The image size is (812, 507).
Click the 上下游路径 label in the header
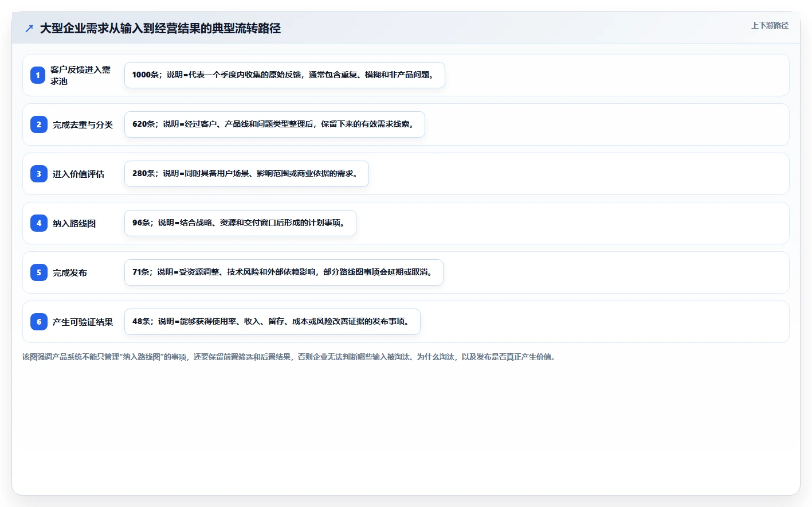click(x=770, y=25)
